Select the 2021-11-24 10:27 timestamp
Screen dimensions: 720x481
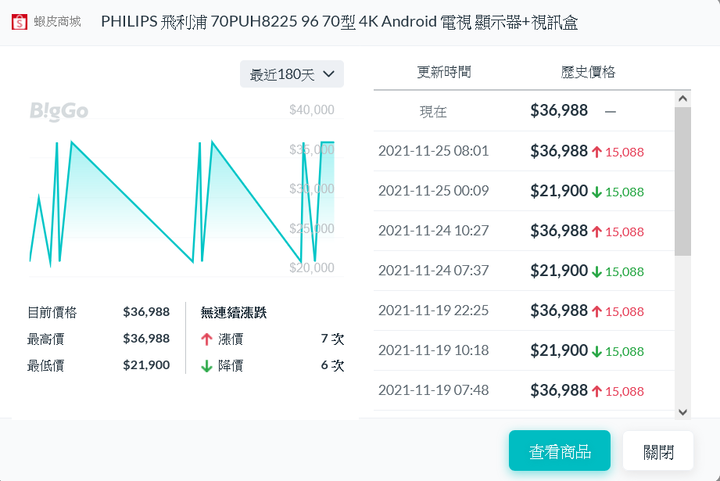433,231
